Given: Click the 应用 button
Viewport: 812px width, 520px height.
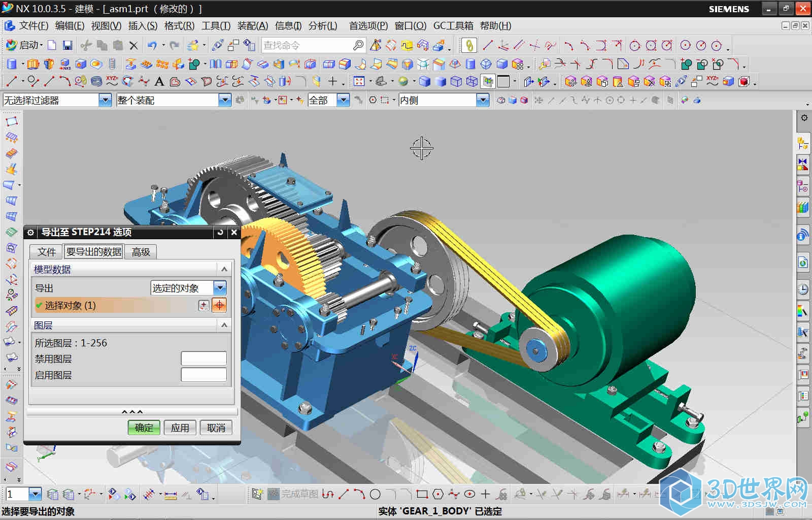Looking at the screenshot, I should click(x=180, y=428).
